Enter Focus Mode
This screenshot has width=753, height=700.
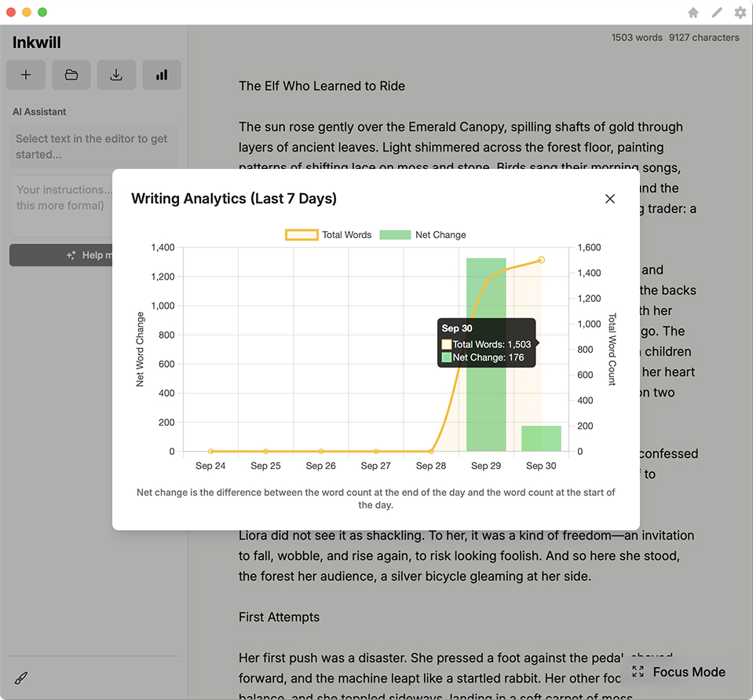pyautogui.click(x=680, y=672)
